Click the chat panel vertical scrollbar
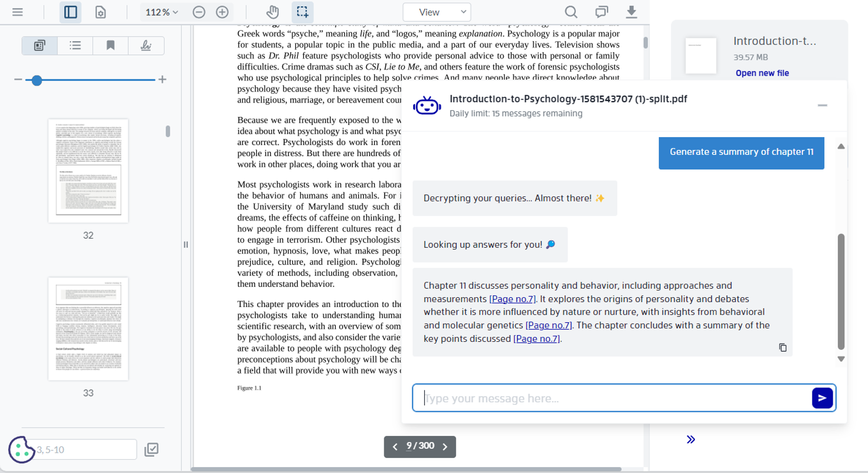 841,292
